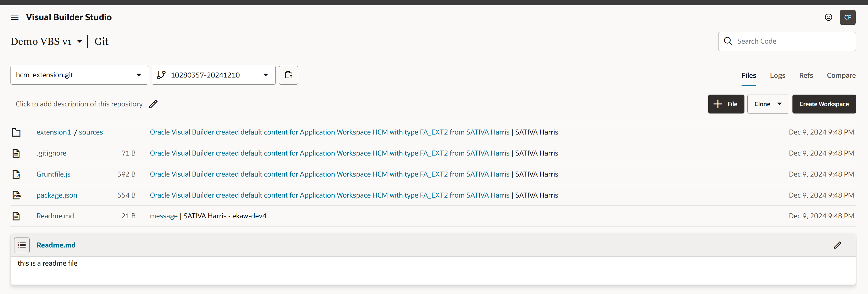Open the sources folder link
The height and width of the screenshot is (294, 868).
(x=91, y=132)
